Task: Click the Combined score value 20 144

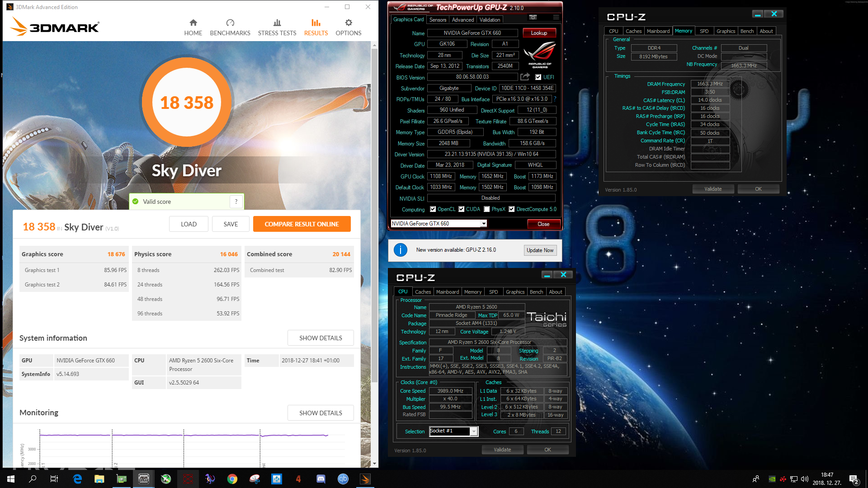Action: tap(341, 254)
